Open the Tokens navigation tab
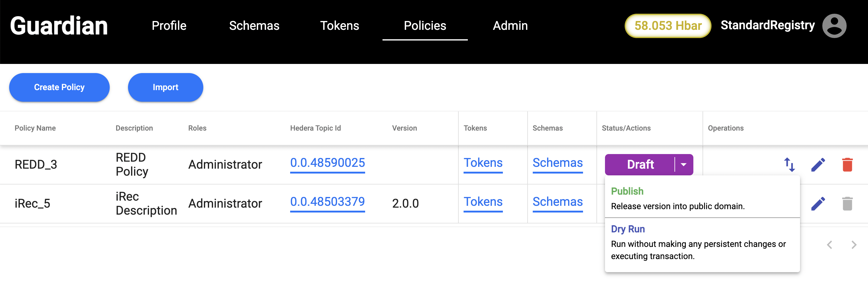868x288 pixels. [x=339, y=26]
